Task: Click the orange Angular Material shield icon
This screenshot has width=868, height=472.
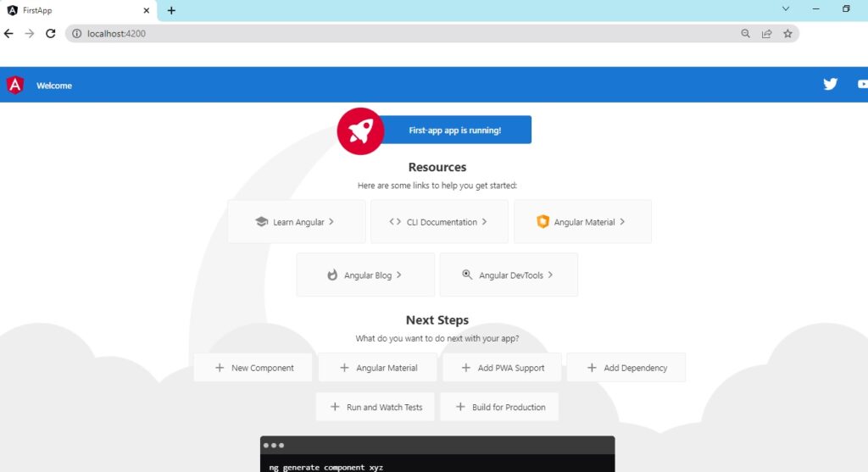Action: [542, 221]
